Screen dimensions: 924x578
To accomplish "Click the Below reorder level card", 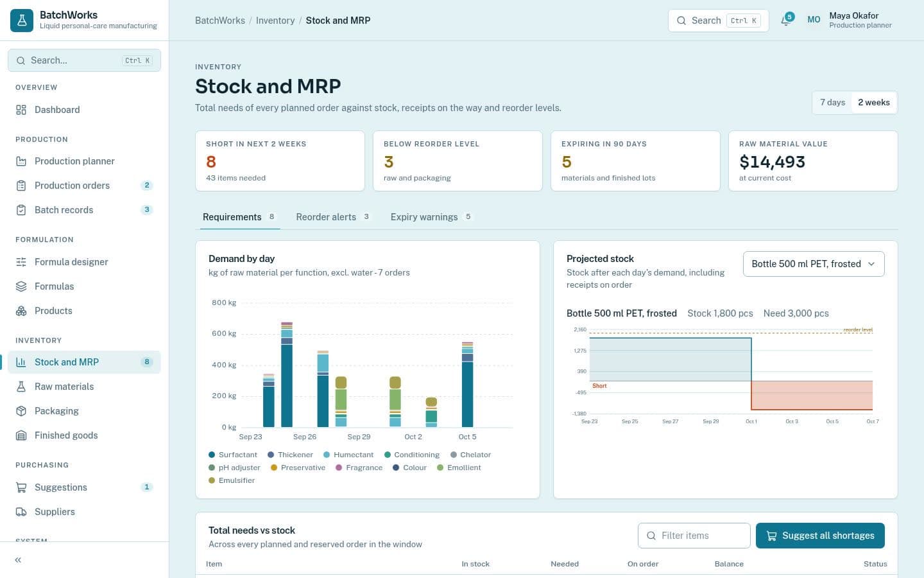I will click(x=458, y=161).
